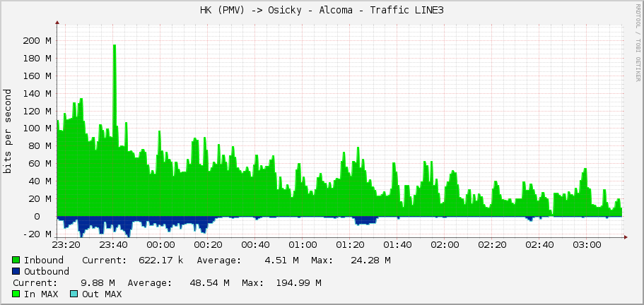Click the 'Inbound' legend label
This screenshot has width=644, height=305.
[x=44, y=260]
